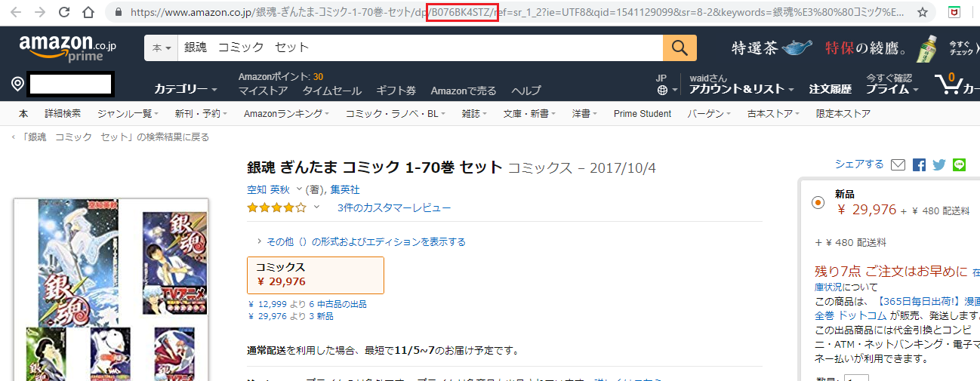Open ギフト券 in navigation
This screenshot has height=381, width=980.
[396, 91]
